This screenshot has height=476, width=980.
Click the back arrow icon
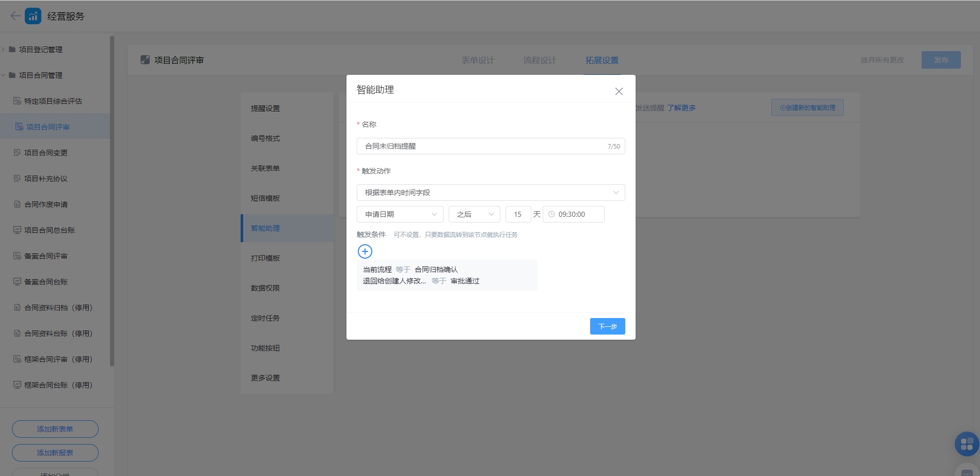coord(15,16)
